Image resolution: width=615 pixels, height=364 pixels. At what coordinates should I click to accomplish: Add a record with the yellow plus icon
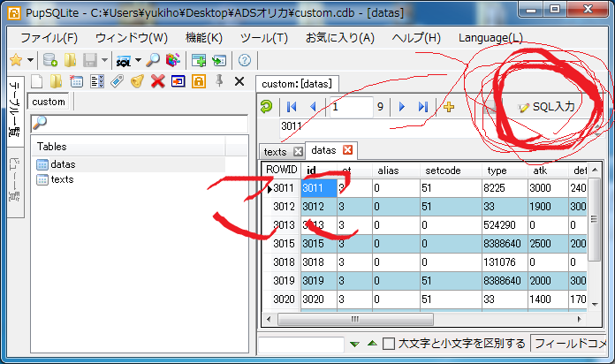point(449,107)
